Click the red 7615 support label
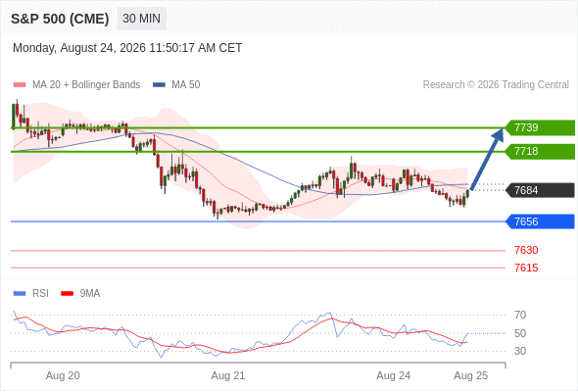The width and height of the screenshot is (578, 392). pyautogui.click(x=526, y=268)
